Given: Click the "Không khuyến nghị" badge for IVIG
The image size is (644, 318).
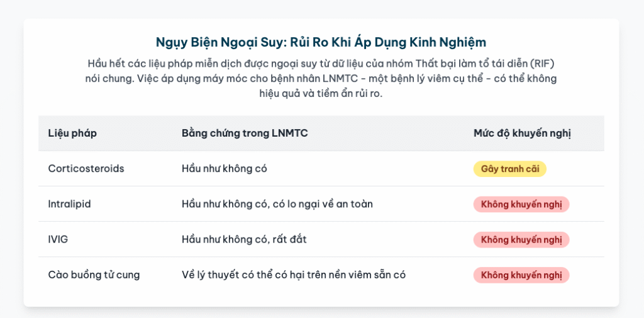Looking at the screenshot, I should (x=521, y=239).
